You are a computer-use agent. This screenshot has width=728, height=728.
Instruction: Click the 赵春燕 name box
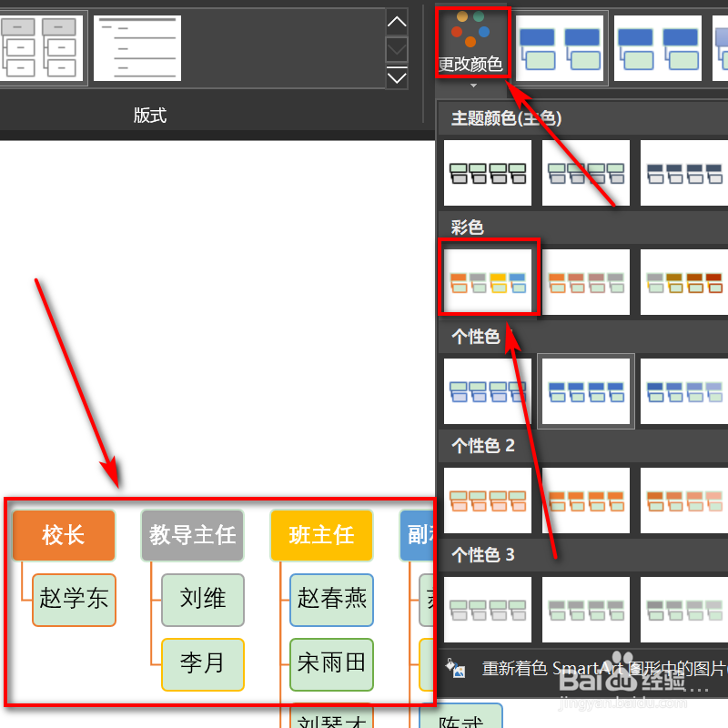331,600
